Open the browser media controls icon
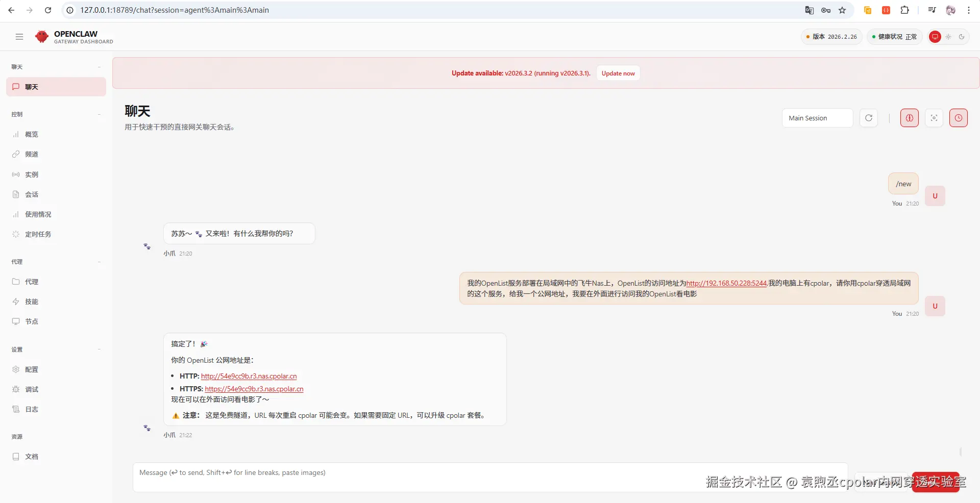Image resolution: width=980 pixels, height=503 pixels. (932, 10)
